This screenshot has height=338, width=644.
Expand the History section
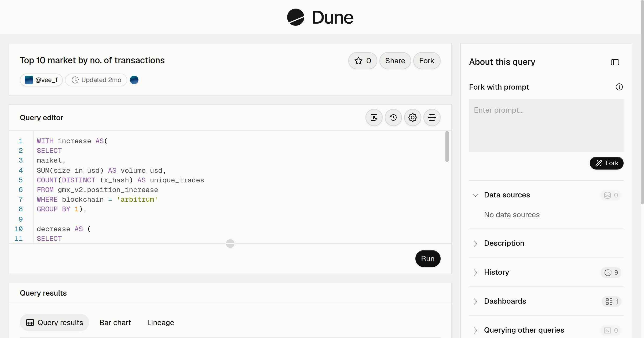(475, 272)
